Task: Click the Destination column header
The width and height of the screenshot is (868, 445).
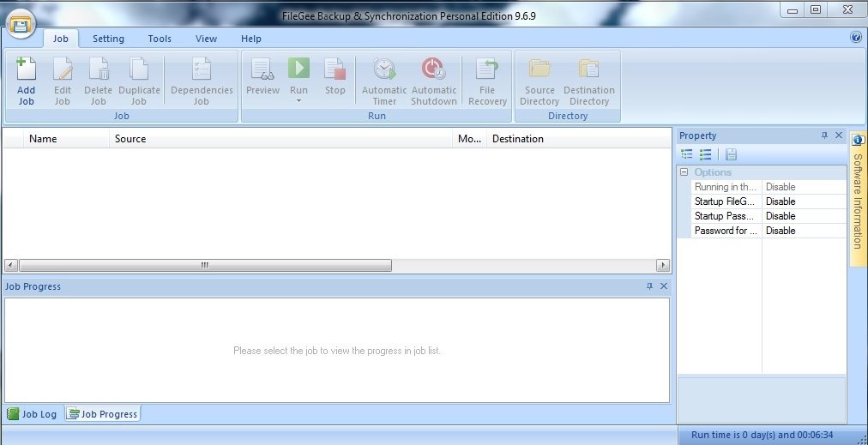Action: point(578,139)
